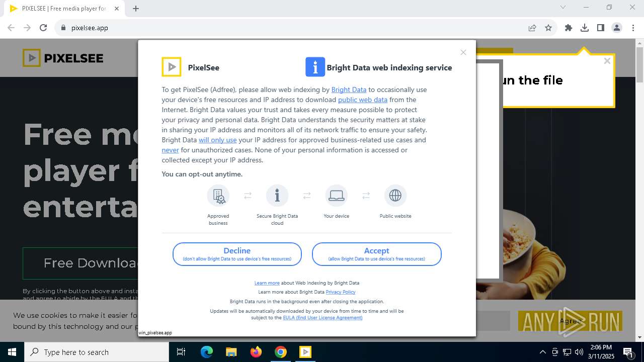Click the network icon in system tray
Image resolution: width=644 pixels, height=362 pixels.
click(567, 352)
